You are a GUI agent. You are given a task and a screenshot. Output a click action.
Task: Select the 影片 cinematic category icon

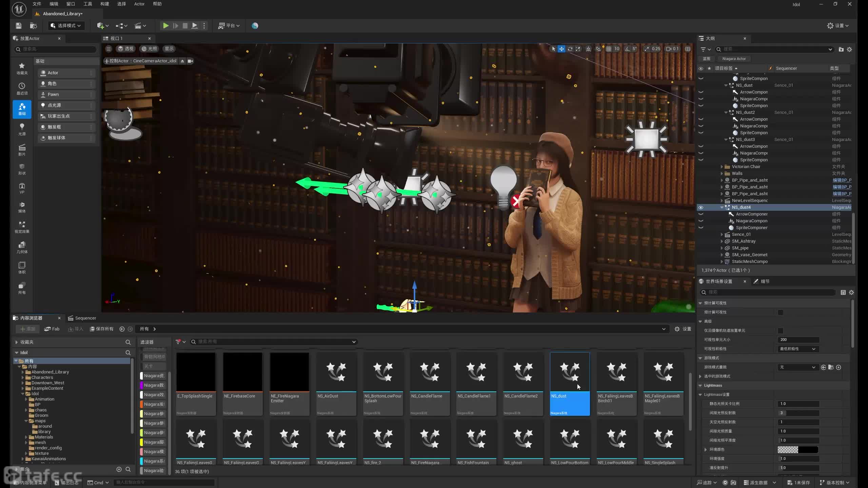22,150
